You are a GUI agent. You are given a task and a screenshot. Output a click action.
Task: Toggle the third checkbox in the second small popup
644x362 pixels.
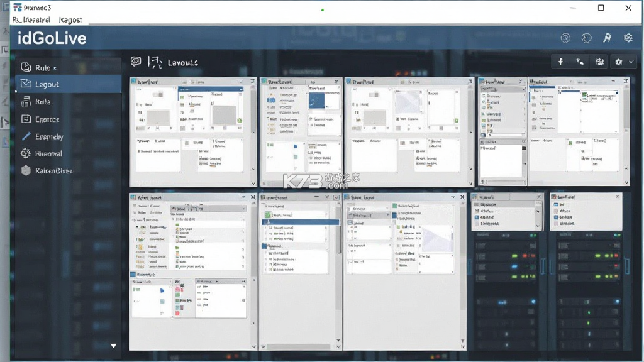pos(556,217)
